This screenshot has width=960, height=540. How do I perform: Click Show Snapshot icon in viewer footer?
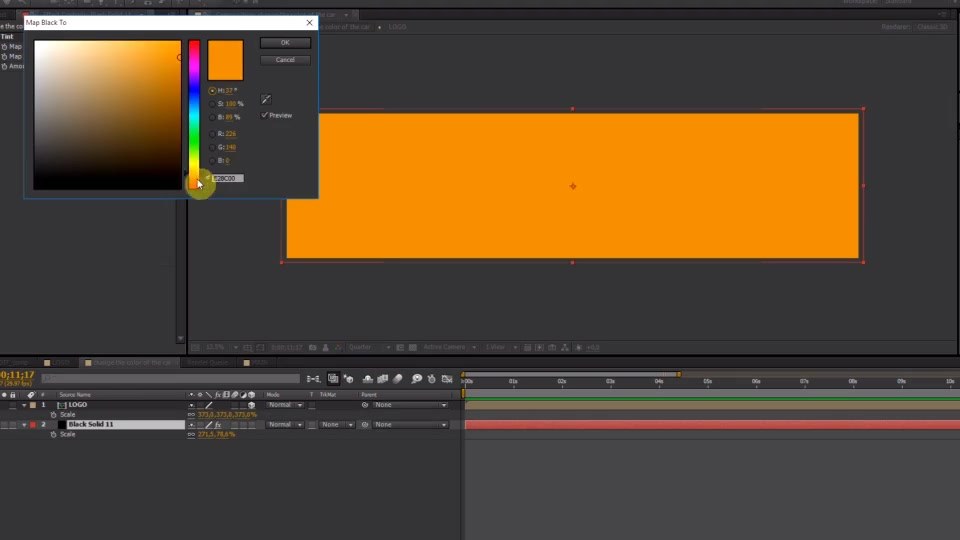point(326,347)
